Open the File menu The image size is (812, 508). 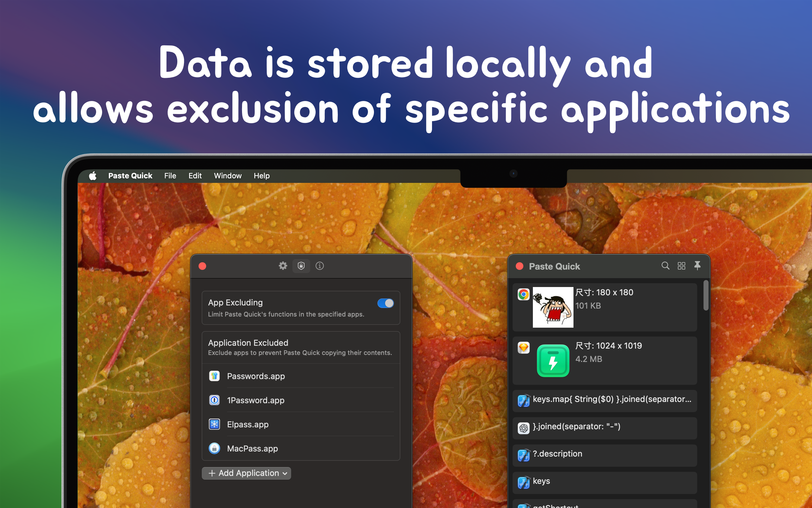tap(170, 176)
